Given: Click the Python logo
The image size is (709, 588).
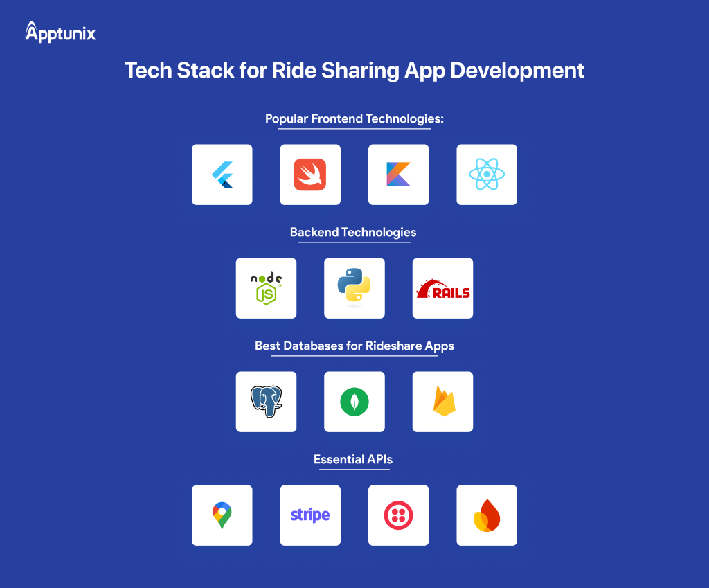Looking at the screenshot, I should pos(354,288).
